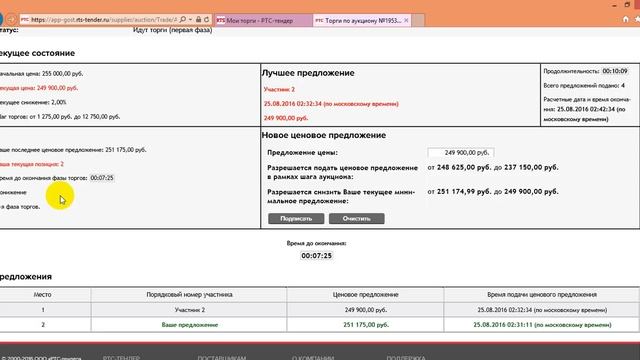This screenshot has width=640, height=360.
Task: Click the 'Место' column header
Action: 43,294
